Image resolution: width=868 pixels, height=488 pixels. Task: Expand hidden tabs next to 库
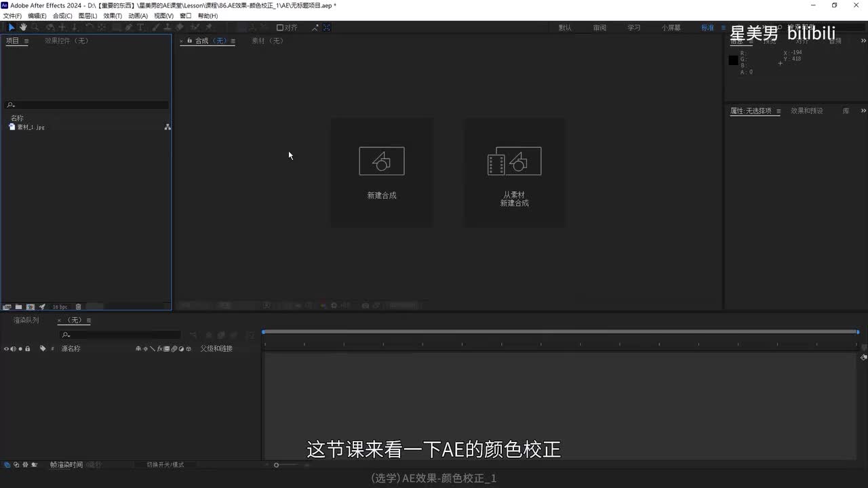coord(863,110)
